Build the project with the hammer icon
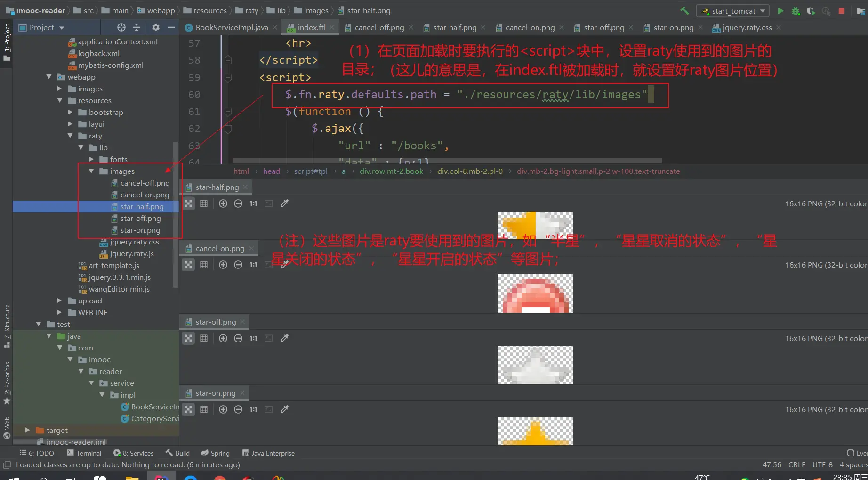Viewport: 868px width, 480px height. point(684,10)
